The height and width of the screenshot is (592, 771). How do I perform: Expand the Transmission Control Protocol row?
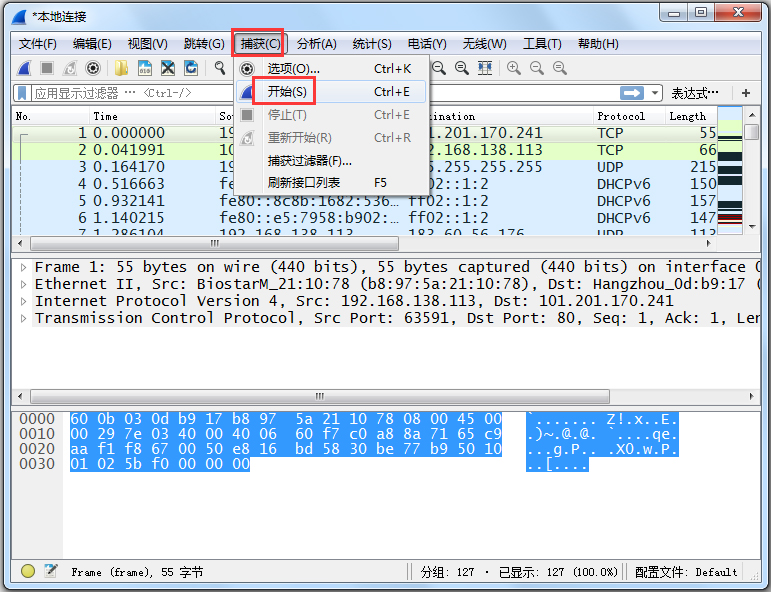pos(24,318)
